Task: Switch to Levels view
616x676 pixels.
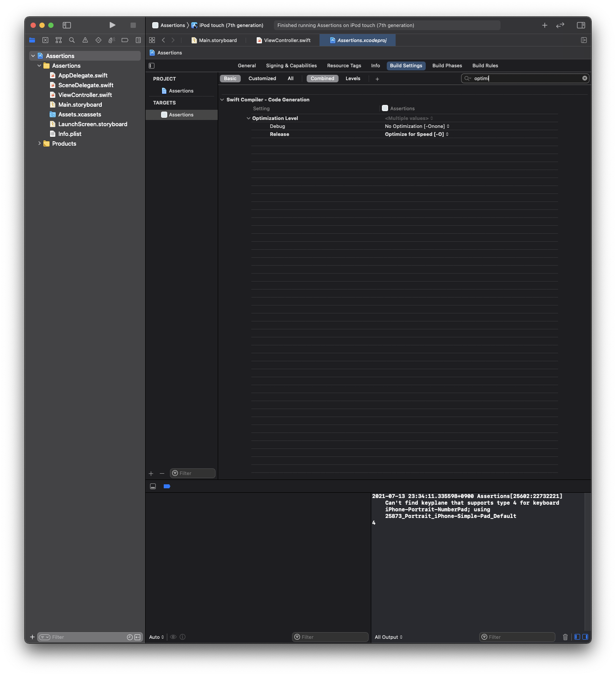Action: pos(353,78)
